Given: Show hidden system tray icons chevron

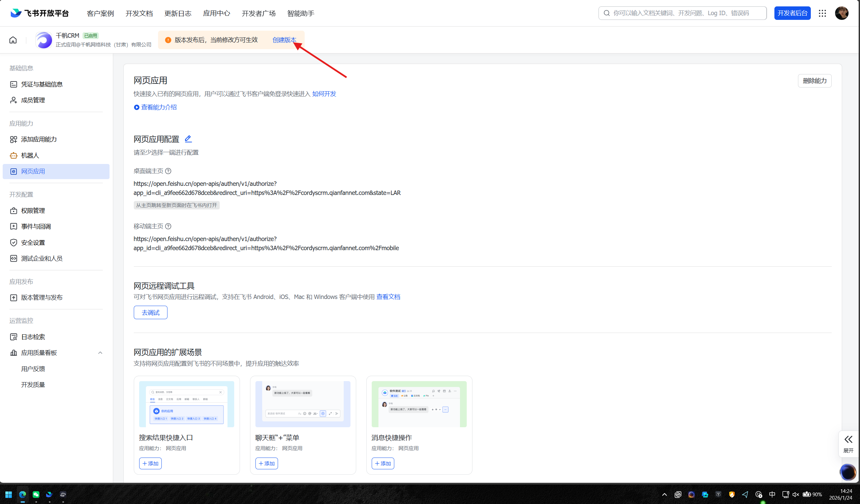Looking at the screenshot, I should [664, 494].
